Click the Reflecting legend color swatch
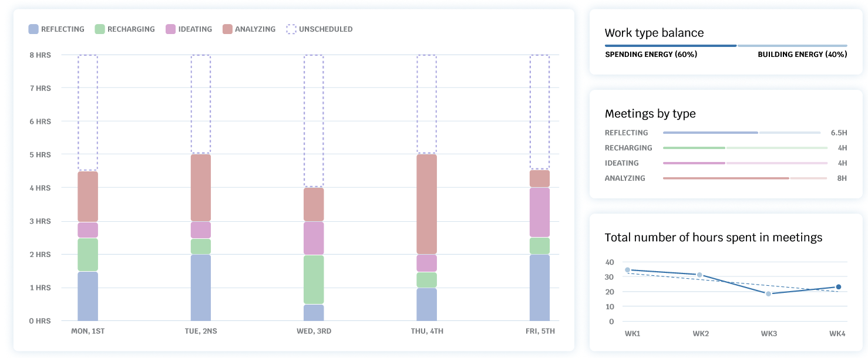 pos(33,29)
